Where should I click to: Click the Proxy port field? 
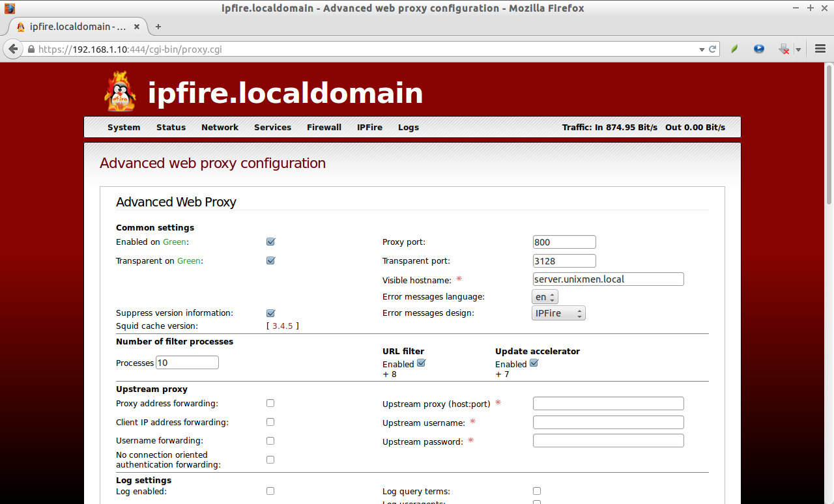click(x=564, y=242)
